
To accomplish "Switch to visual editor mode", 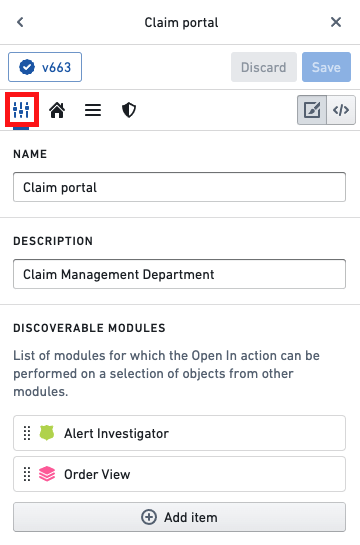I will click(312, 110).
